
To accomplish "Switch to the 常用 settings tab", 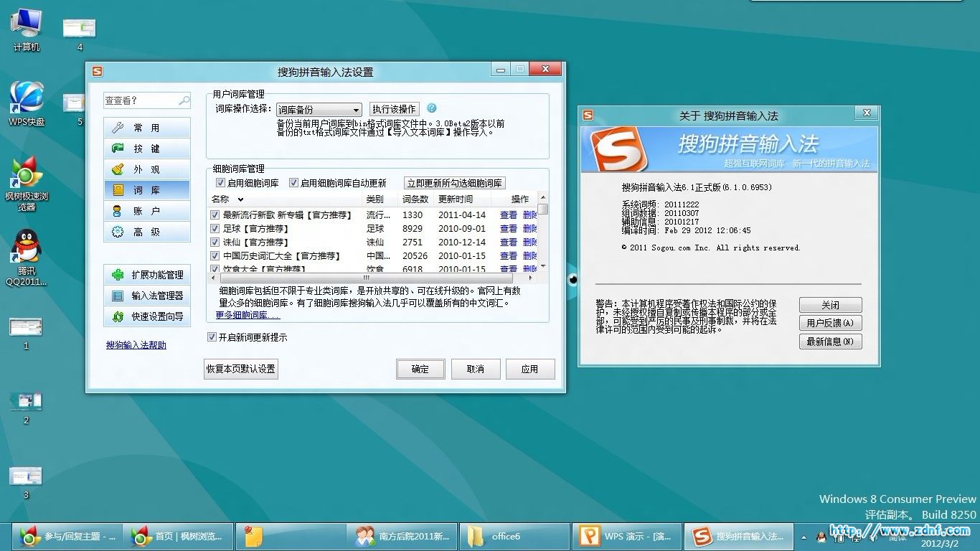I will tap(147, 128).
